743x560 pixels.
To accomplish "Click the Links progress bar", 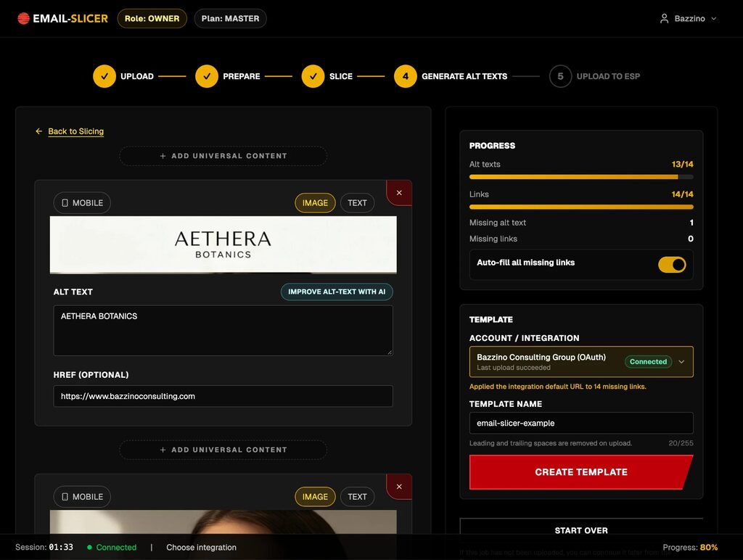I will (581, 207).
